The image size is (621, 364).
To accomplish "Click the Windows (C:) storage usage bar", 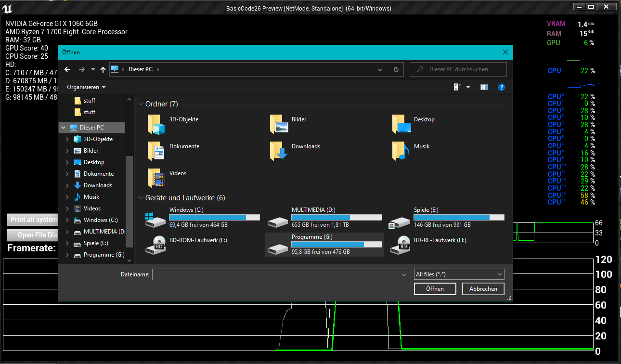I will [214, 218].
